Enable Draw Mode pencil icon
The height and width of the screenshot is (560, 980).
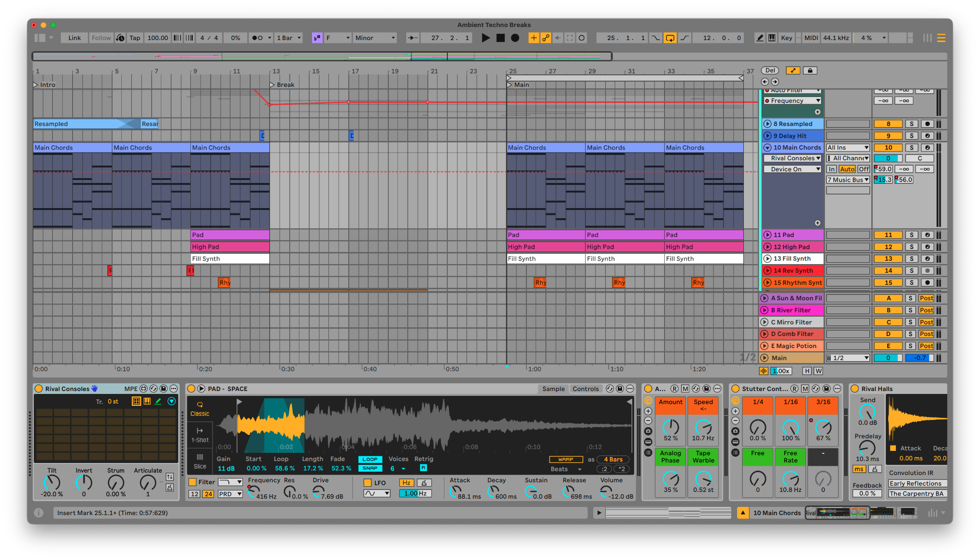click(x=760, y=38)
